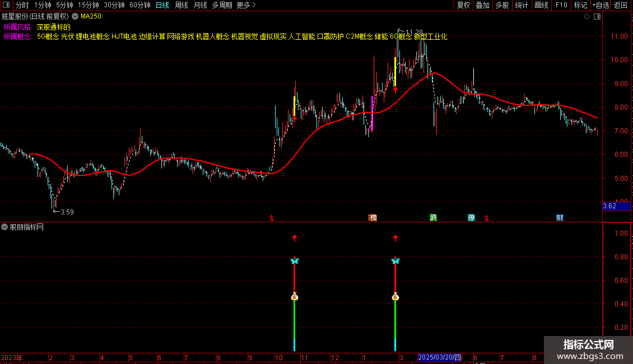
Task: Select the 60分钟 period tab
Action: tap(140, 5)
